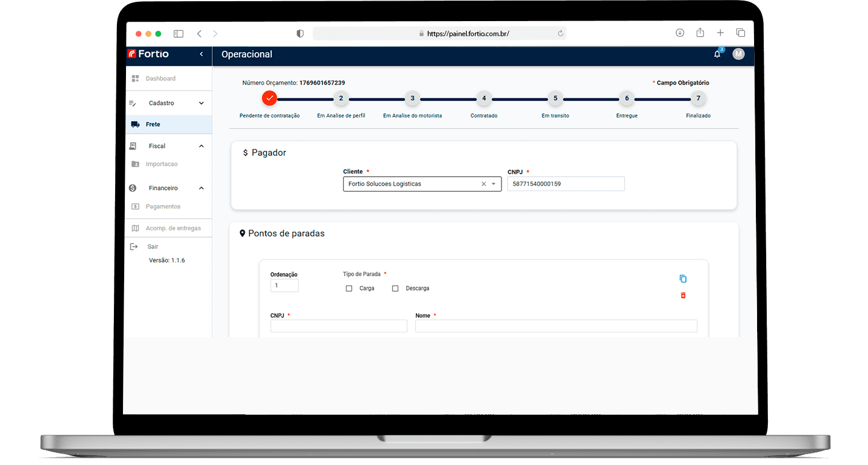This screenshot has width=868, height=465.
Task: Open the Cliente dropdown arrow
Action: 494,184
